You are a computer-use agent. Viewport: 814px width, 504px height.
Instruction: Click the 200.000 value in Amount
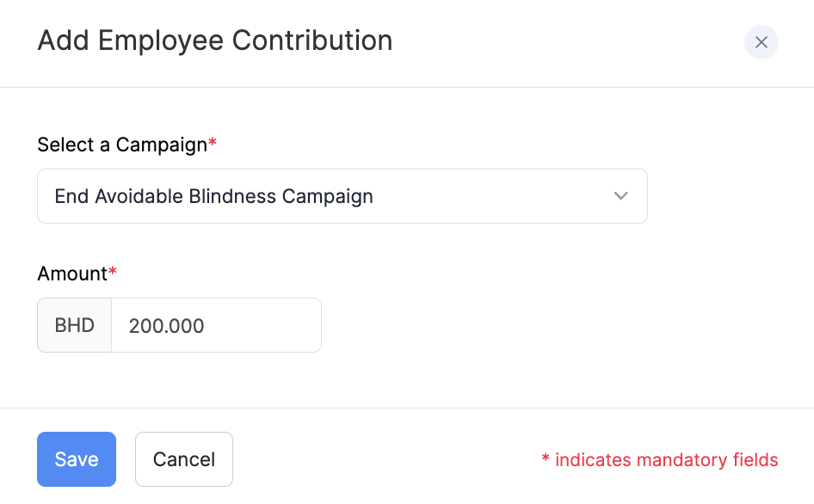click(166, 326)
